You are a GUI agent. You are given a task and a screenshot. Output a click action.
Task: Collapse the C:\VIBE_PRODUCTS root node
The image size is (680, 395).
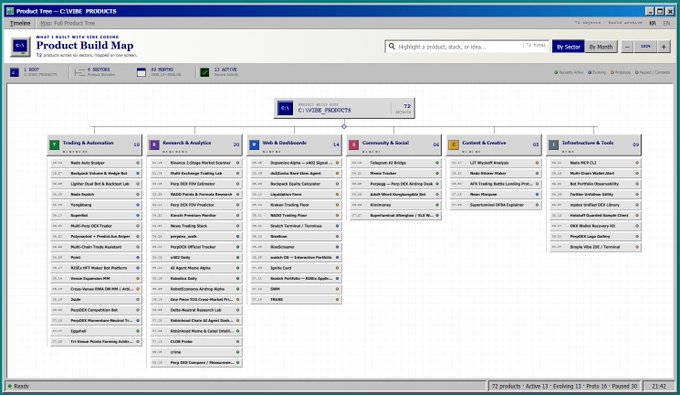click(x=344, y=108)
